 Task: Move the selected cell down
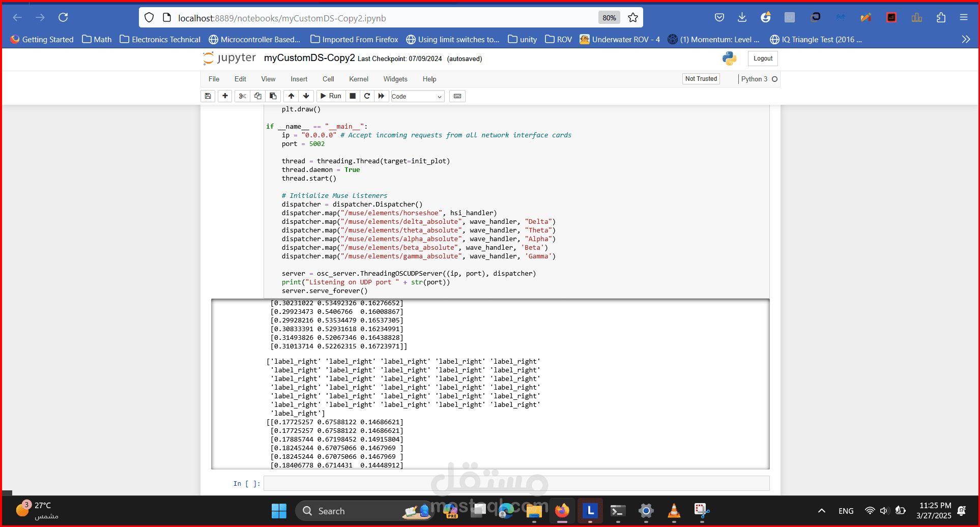coord(306,96)
